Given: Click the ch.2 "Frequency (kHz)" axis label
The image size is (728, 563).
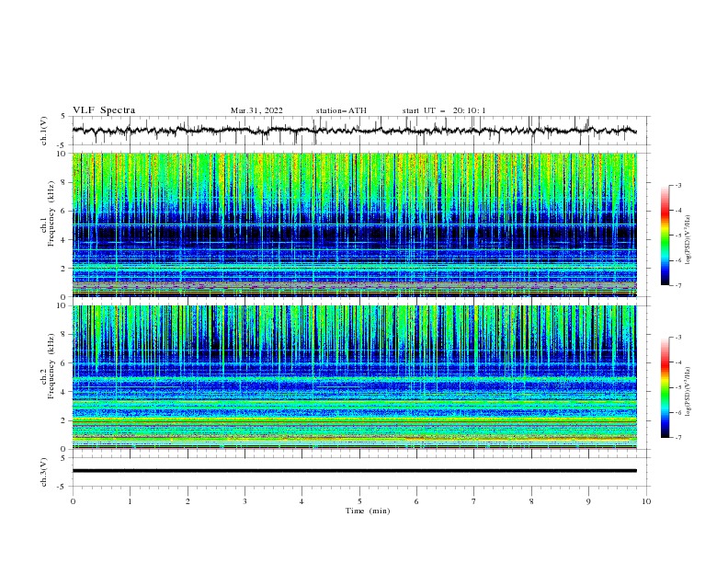Looking at the screenshot, I should point(52,365).
